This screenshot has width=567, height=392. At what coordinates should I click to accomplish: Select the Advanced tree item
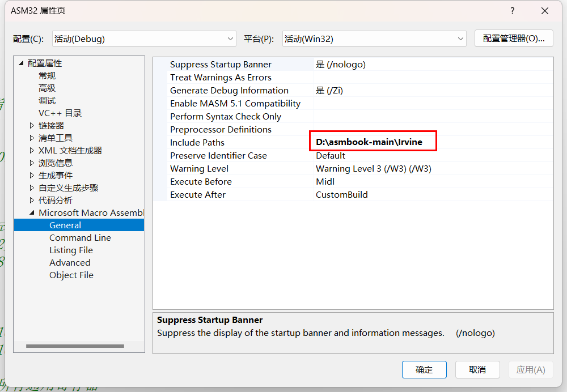70,263
